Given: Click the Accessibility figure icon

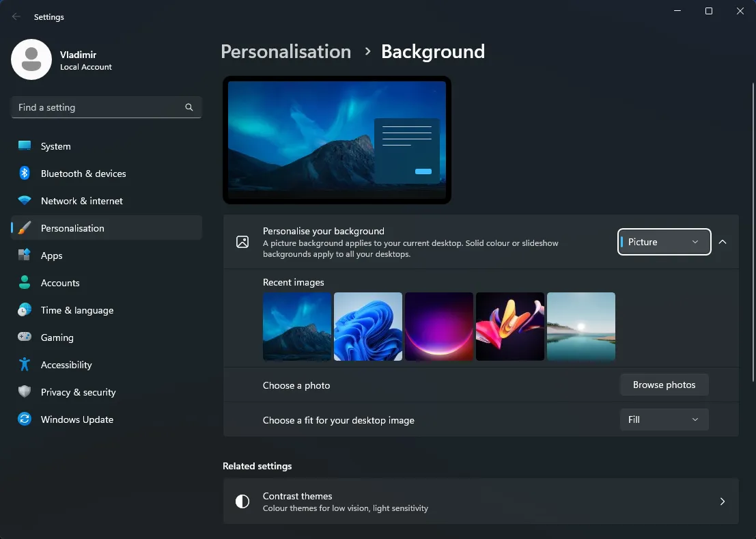Looking at the screenshot, I should (25, 365).
